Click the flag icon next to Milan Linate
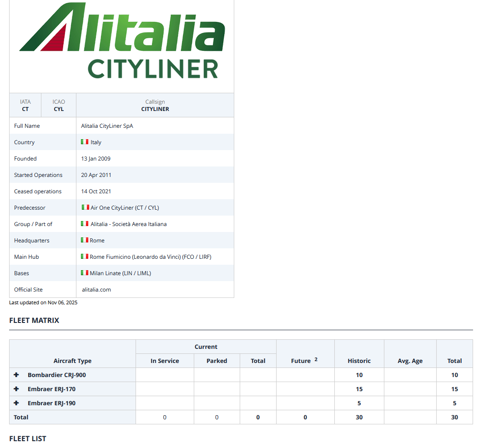504x443 pixels. (85, 273)
